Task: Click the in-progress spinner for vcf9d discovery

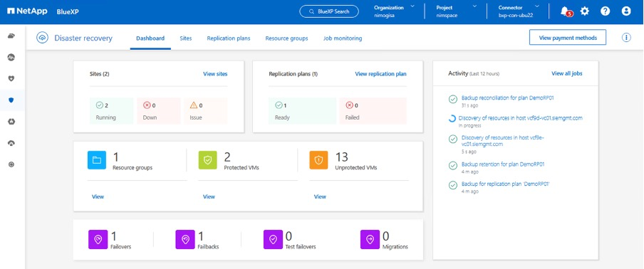Action: click(452, 119)
